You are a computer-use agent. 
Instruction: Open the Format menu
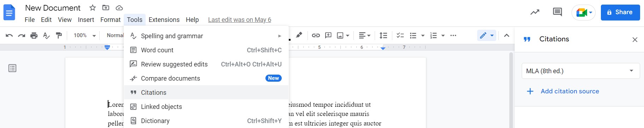[x=110, y=20]
